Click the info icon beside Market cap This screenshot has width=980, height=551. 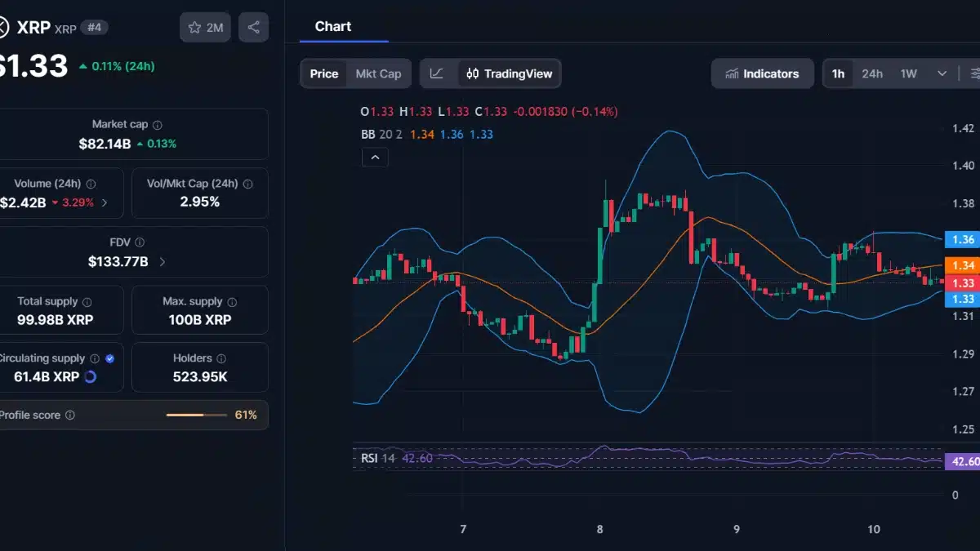[x=156, y=124]
